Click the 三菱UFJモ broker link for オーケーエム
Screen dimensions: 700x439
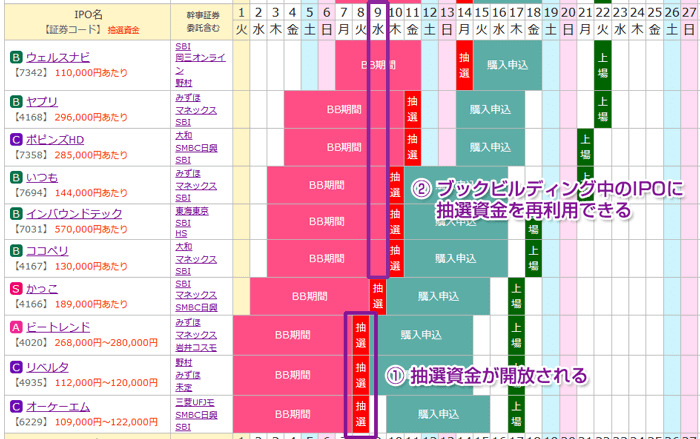195,402
